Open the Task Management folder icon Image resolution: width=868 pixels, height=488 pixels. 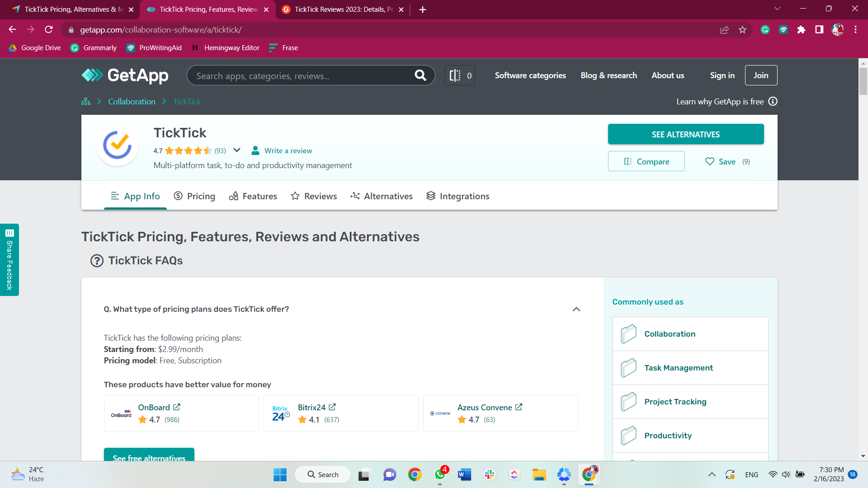(628, 367)
